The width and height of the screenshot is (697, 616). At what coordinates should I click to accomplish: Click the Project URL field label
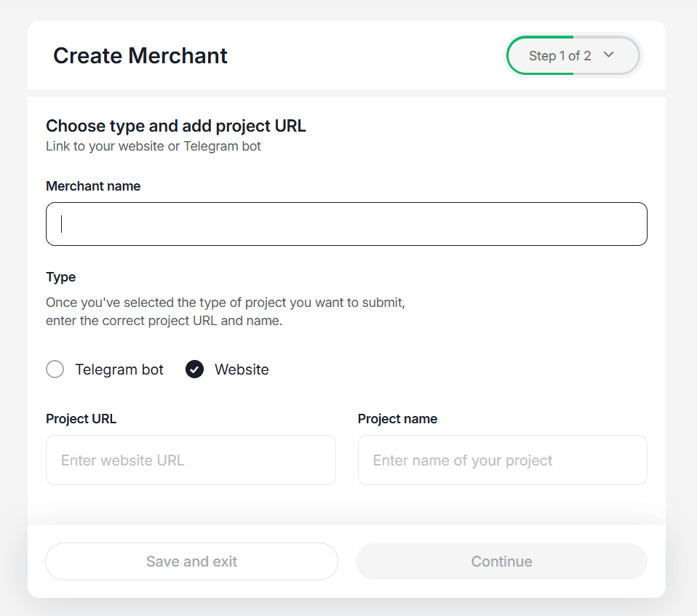81,419
